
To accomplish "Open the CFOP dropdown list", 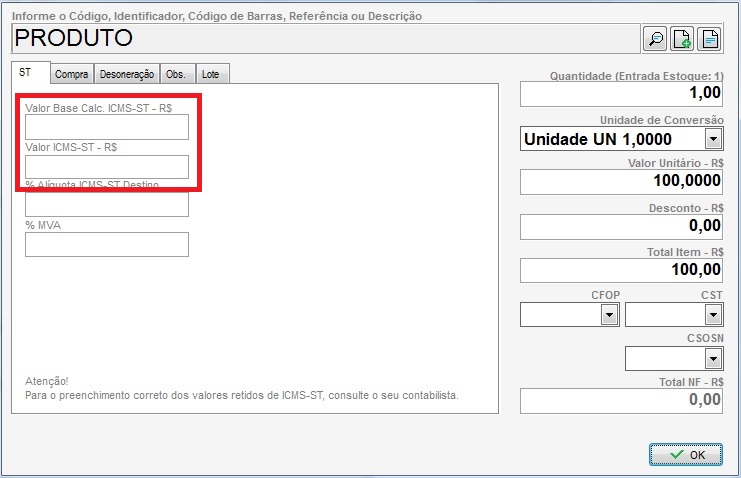I will [608, 315].
